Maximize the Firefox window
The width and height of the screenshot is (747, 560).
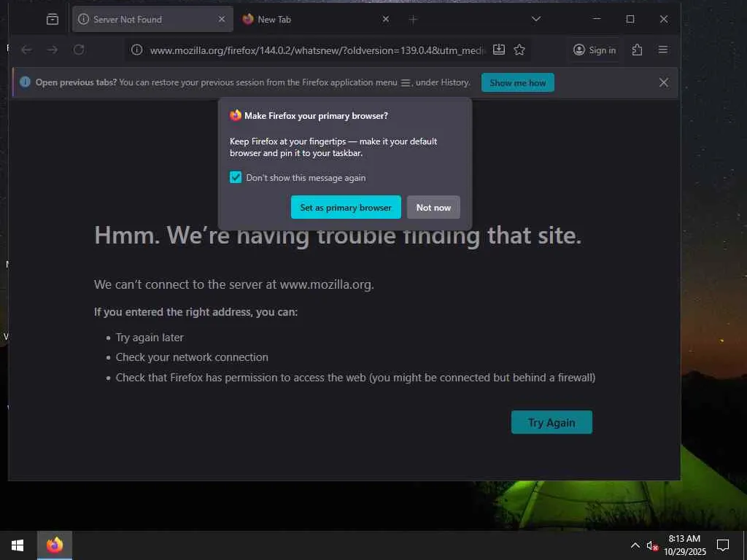pos(630,19)
